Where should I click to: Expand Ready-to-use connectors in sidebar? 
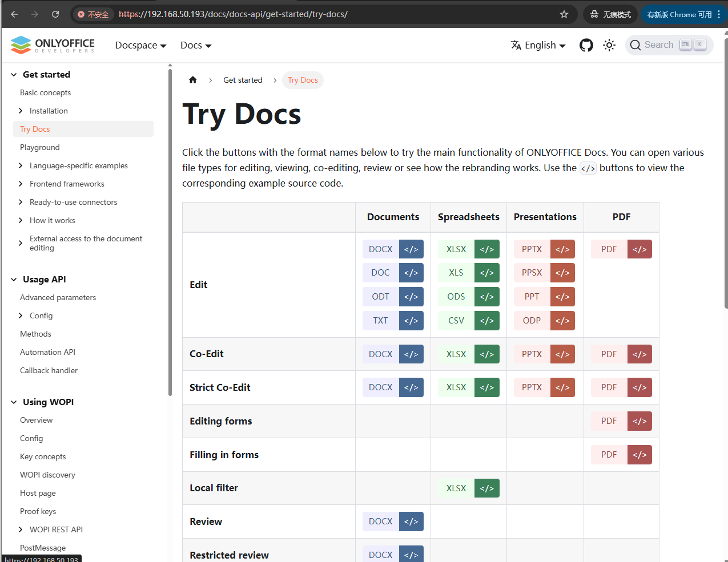pos(21,202)
